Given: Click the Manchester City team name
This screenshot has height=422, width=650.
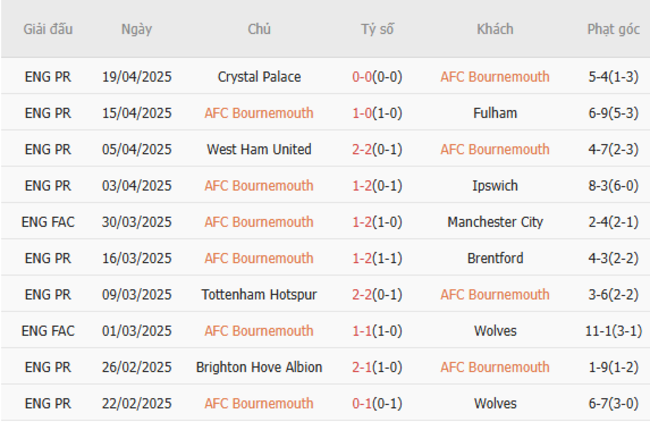Looking at the screenshot, I should point(495,222).
